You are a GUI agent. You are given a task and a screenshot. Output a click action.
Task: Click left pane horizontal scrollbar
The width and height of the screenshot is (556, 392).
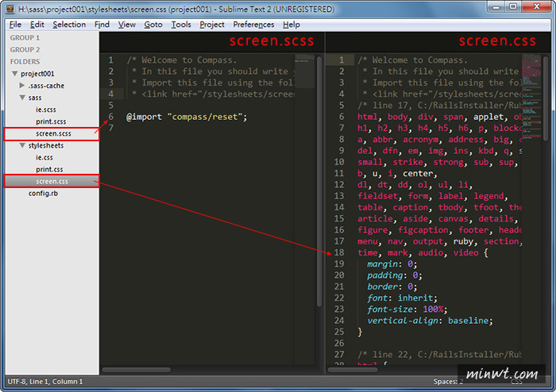137,370
